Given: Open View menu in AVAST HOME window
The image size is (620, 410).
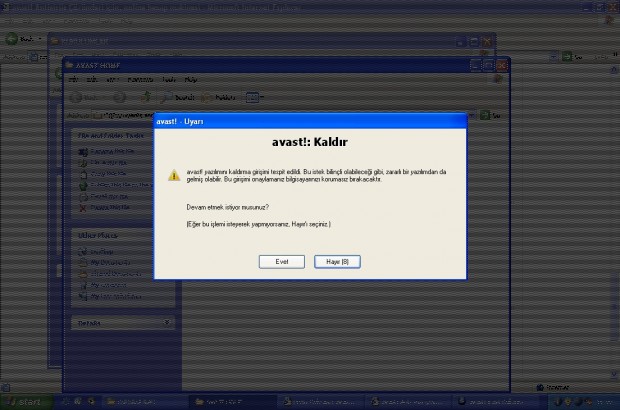Looking at the screenshot, I should pos(112,79).
